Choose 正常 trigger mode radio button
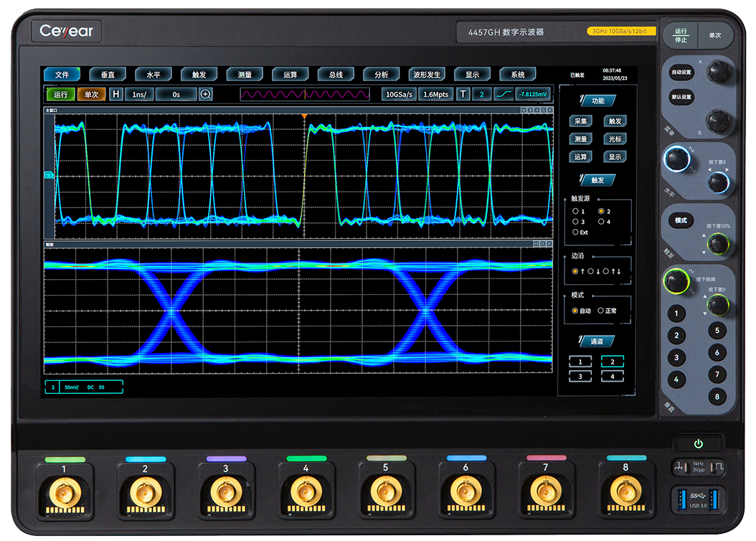The height and width of the screenshot is (541, 756). click(601, 311)
